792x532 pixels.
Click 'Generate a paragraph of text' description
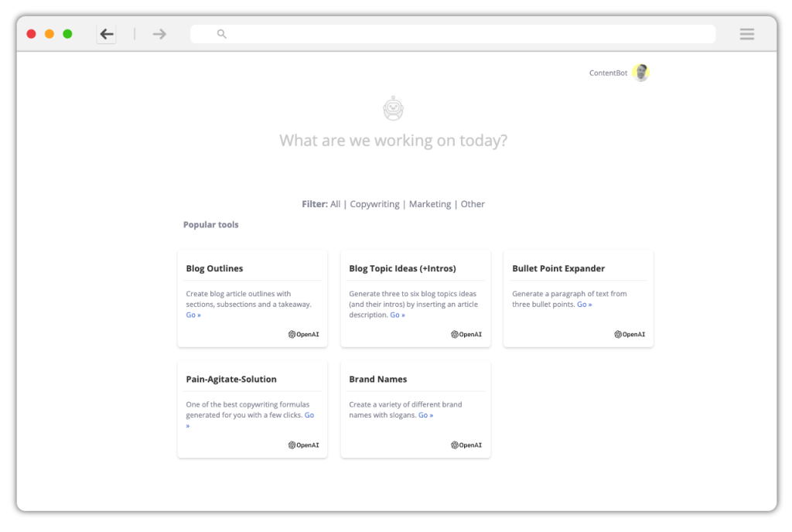click(569, 298)
